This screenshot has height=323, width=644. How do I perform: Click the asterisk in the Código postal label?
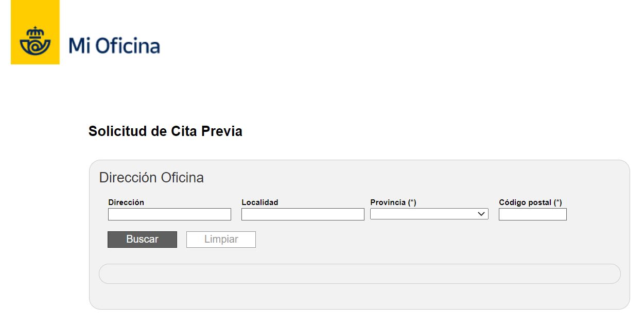(558, 202)
